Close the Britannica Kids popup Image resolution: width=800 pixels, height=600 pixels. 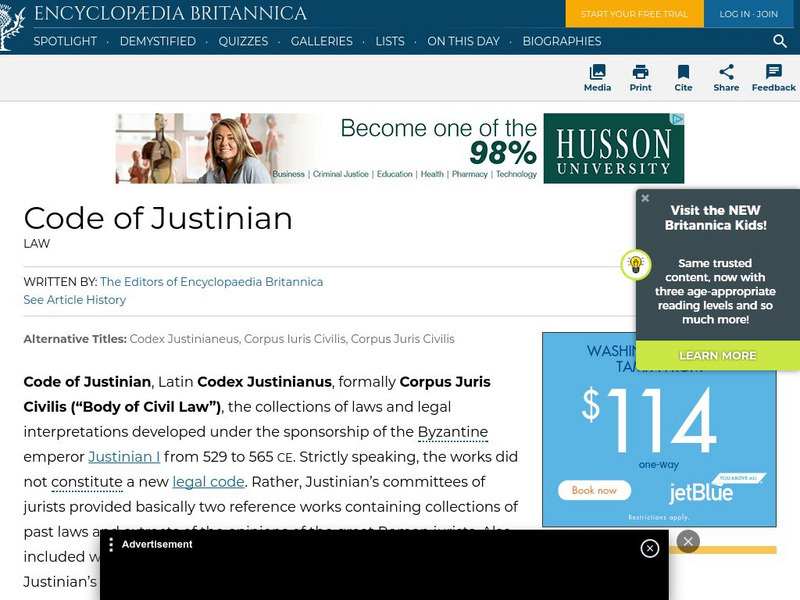(x=645, y=198)
